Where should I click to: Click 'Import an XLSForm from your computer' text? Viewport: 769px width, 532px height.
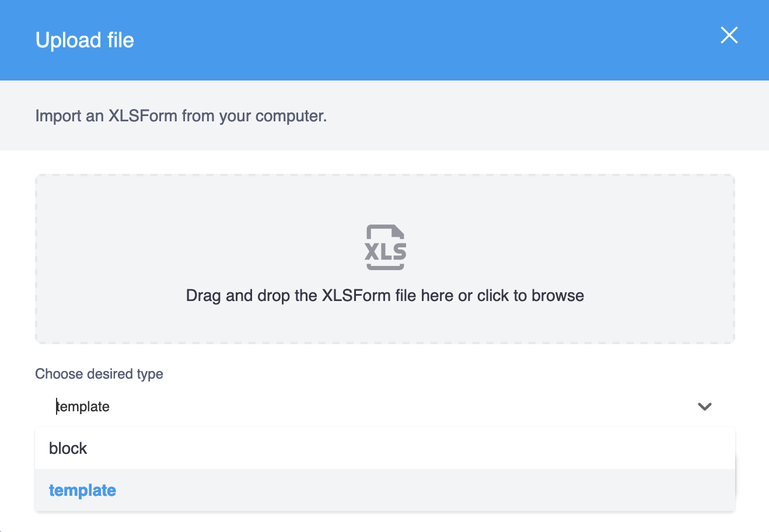coord(181,116)
